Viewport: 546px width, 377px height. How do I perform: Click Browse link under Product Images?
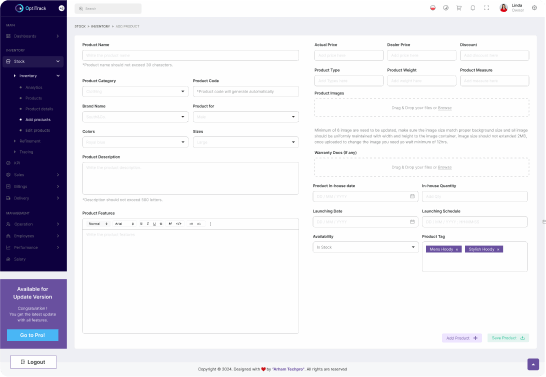coord(445,108)
